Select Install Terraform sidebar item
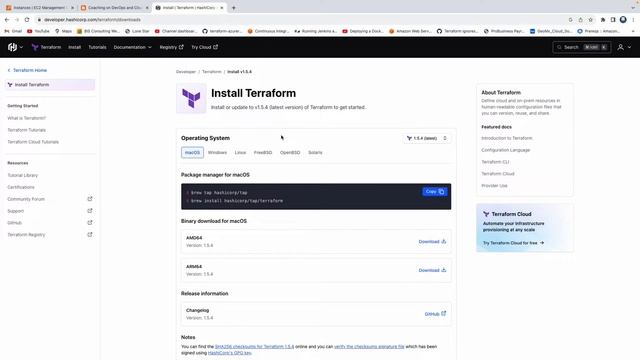 (x=50, y=84)
